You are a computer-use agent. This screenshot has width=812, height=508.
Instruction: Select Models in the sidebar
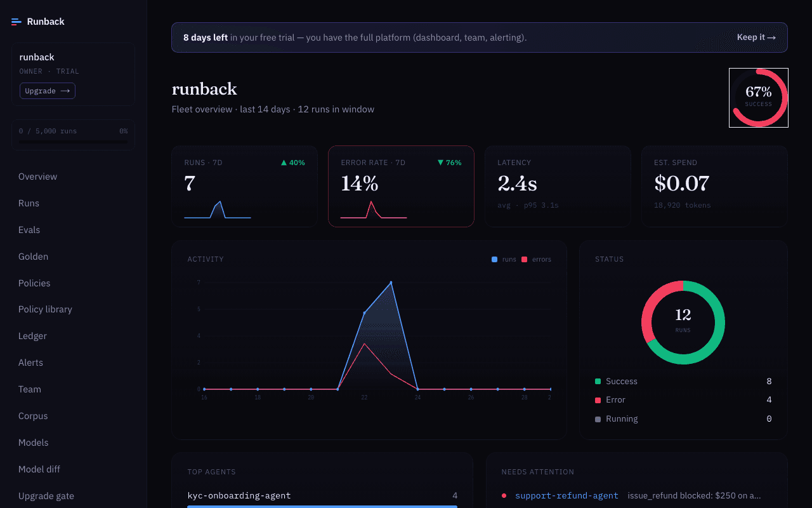coord(34,443)
